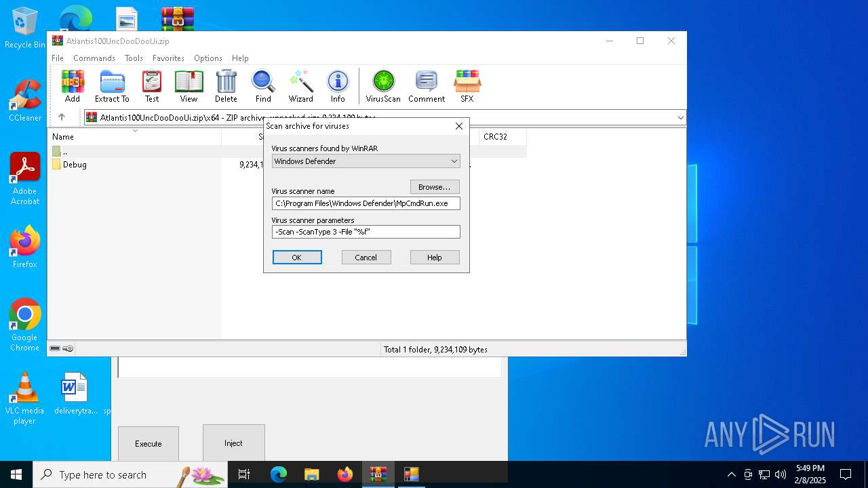This screenshot has width=868, height=488.
Task: Click the Extract To toolbar icon
Action: pyautogui.click(x=112, y=86)
